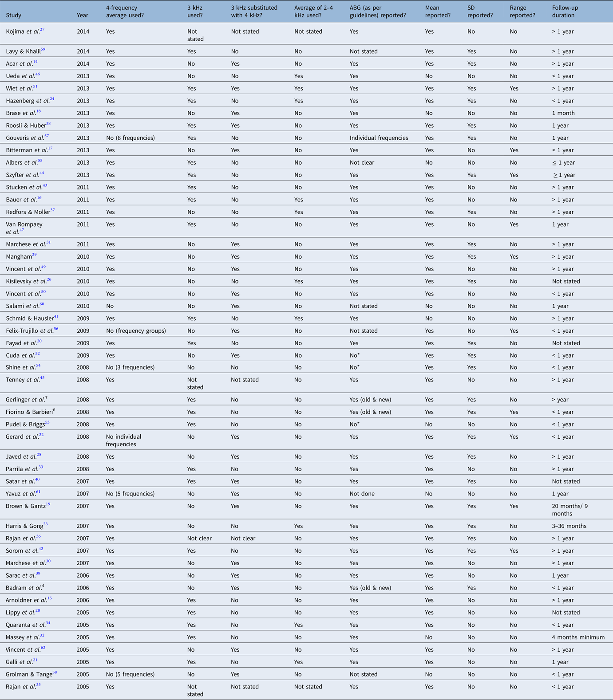Viewport: 613px width, 700px height.
Task: Click 'Mangham' study name
Action: click(x=19, y=257)
